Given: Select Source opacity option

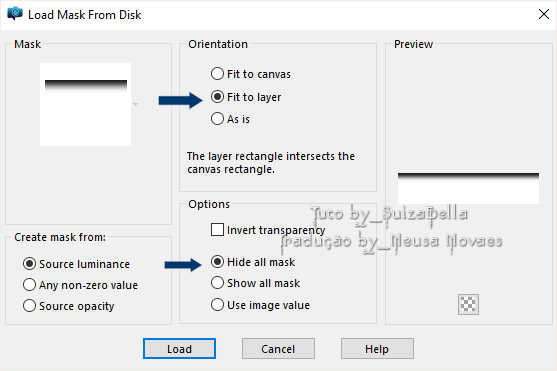Looking at the screenshot, I should pos(68,306).
